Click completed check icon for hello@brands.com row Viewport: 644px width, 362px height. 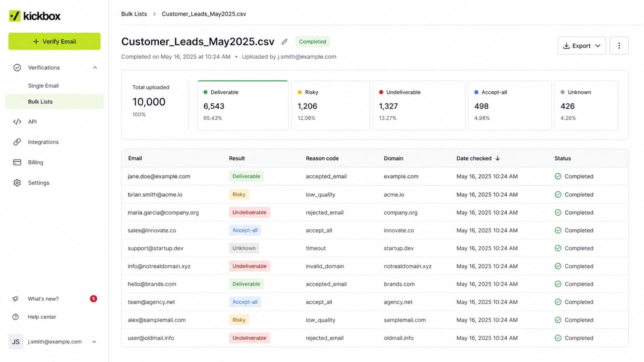[558, 284]
